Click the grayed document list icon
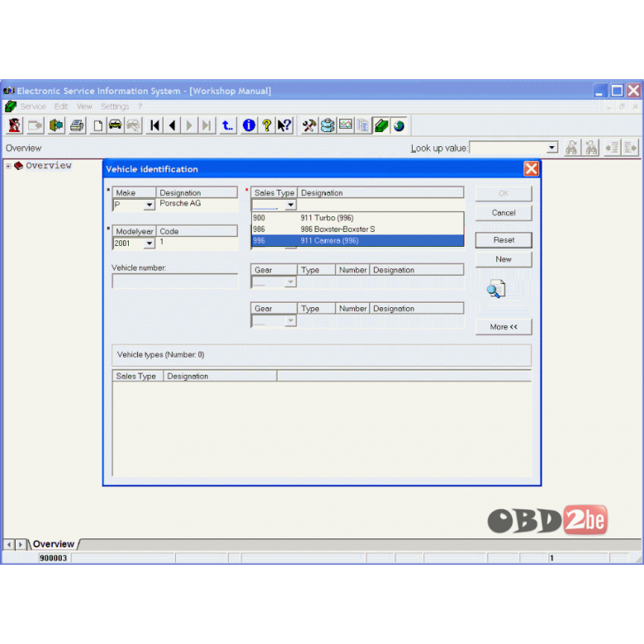The image size is (644, 644). pos(363,125)
